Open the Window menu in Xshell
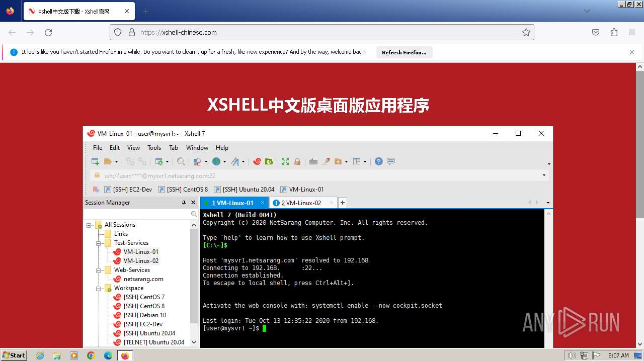 coord(197,148)
